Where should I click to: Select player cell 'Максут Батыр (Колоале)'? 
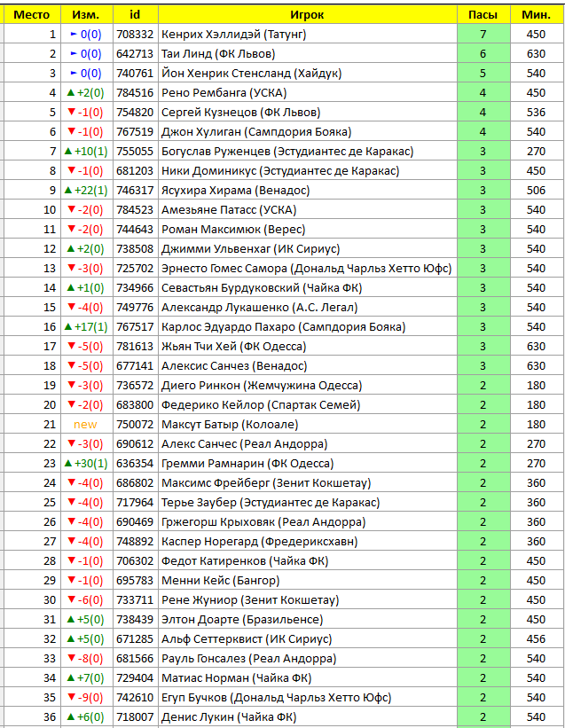point(308,425)
